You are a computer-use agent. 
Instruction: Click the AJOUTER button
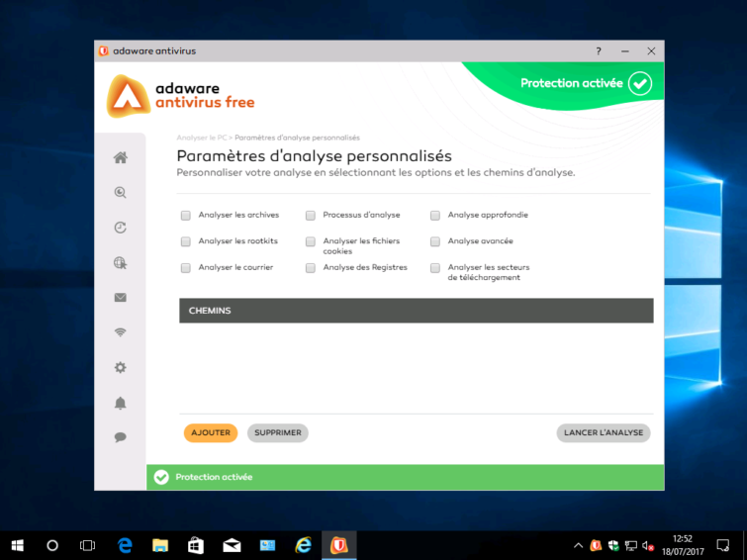click(x=211, y=432)
